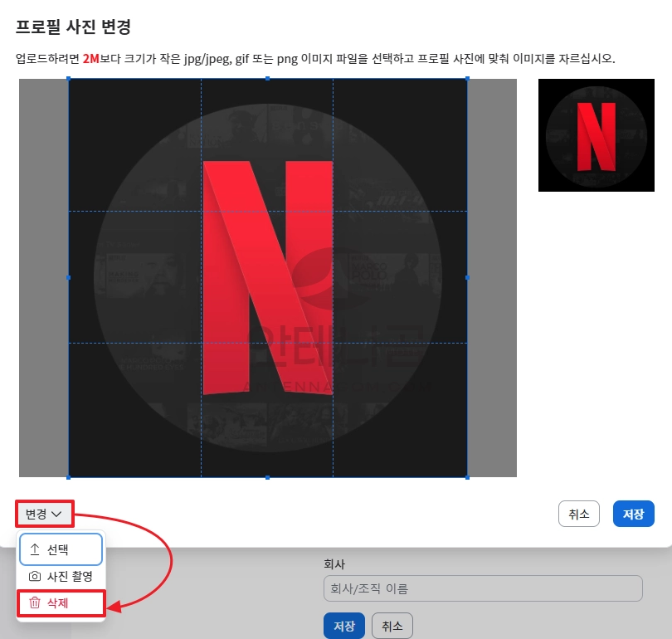The width and height of the screenshot is (672, 639).
Task: Click top-left crop corner handle
Action: (x=69, y=79)
